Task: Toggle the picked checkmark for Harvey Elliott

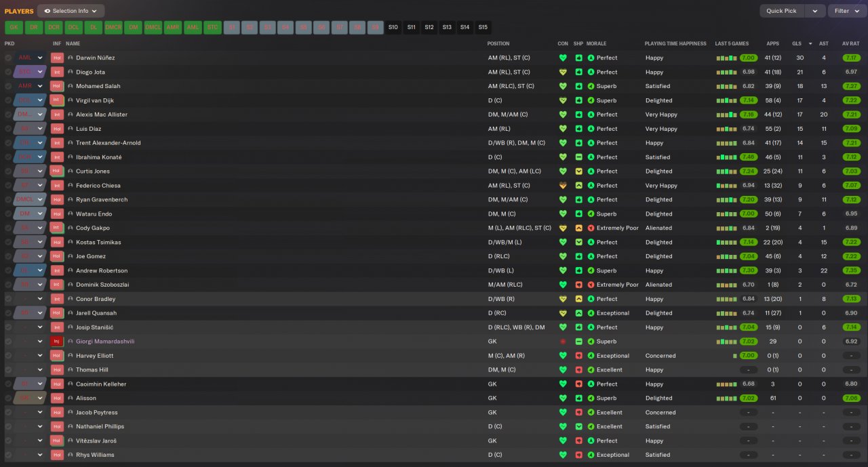Action: coord(8,356)
